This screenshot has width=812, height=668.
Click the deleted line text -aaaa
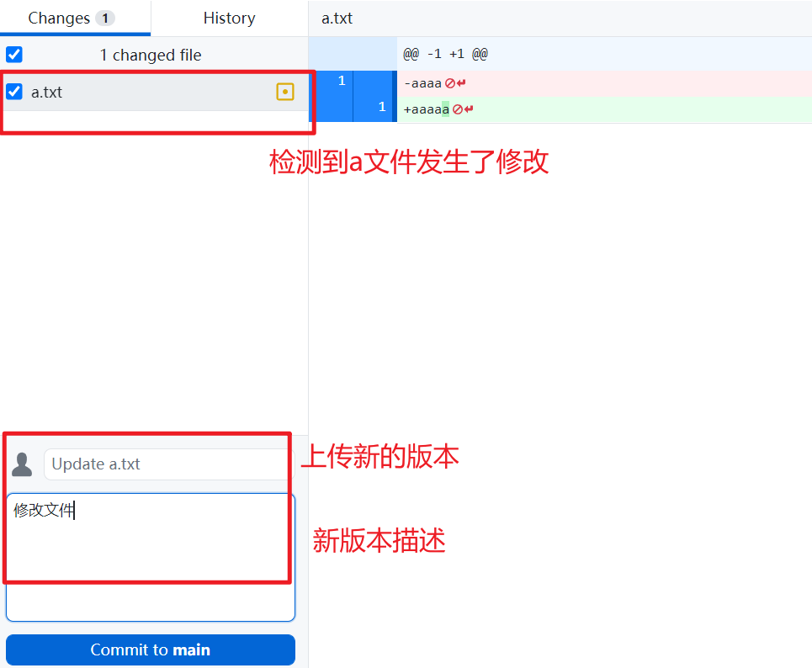(423, 83)
